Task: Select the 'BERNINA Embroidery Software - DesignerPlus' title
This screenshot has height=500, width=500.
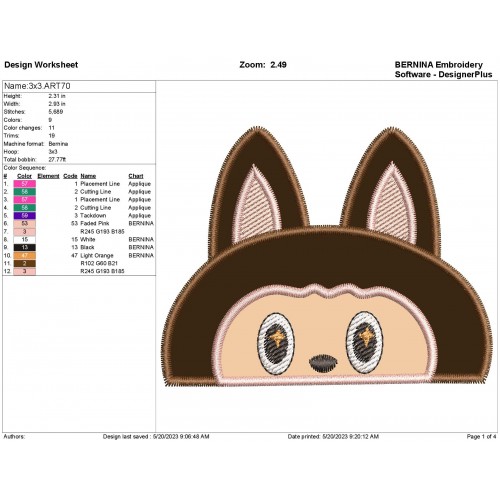Action: coord(443,69)
